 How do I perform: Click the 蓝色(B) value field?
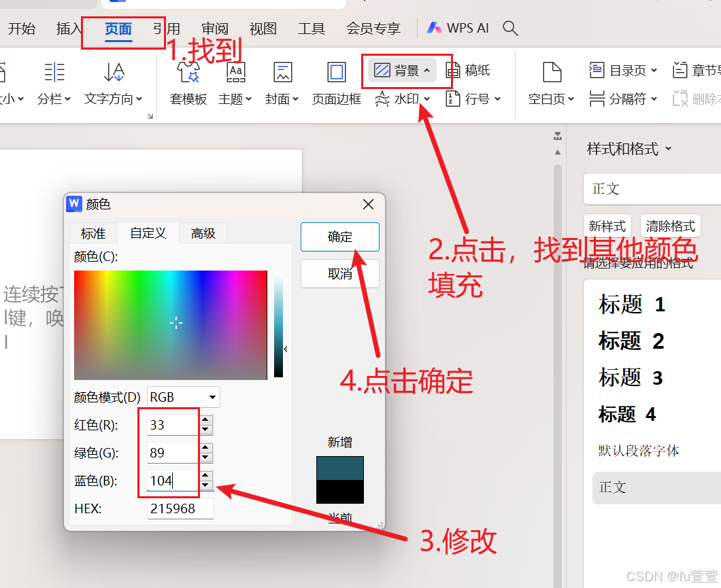pos(172,481)
